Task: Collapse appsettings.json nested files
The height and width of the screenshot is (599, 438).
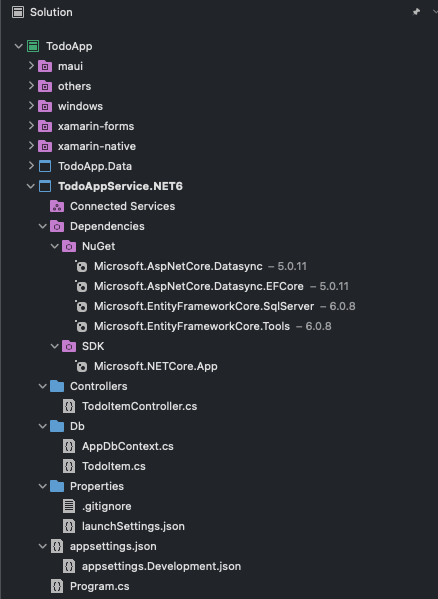Action: point(43,546)
